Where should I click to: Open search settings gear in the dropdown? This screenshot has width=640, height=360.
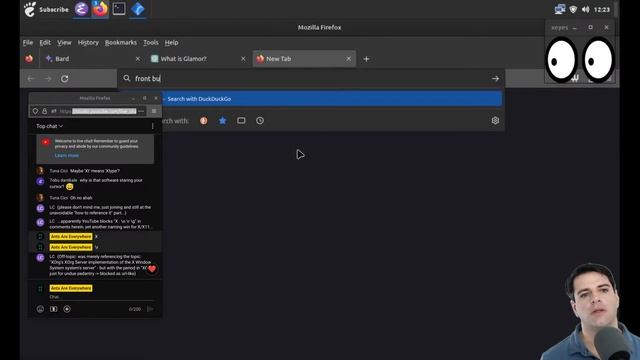[495, 120]
